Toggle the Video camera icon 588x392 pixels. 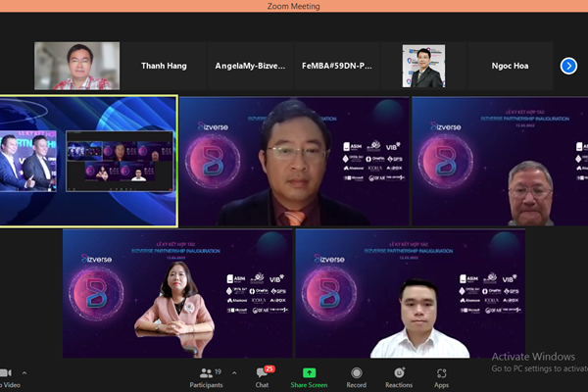[x=6, y=372]
